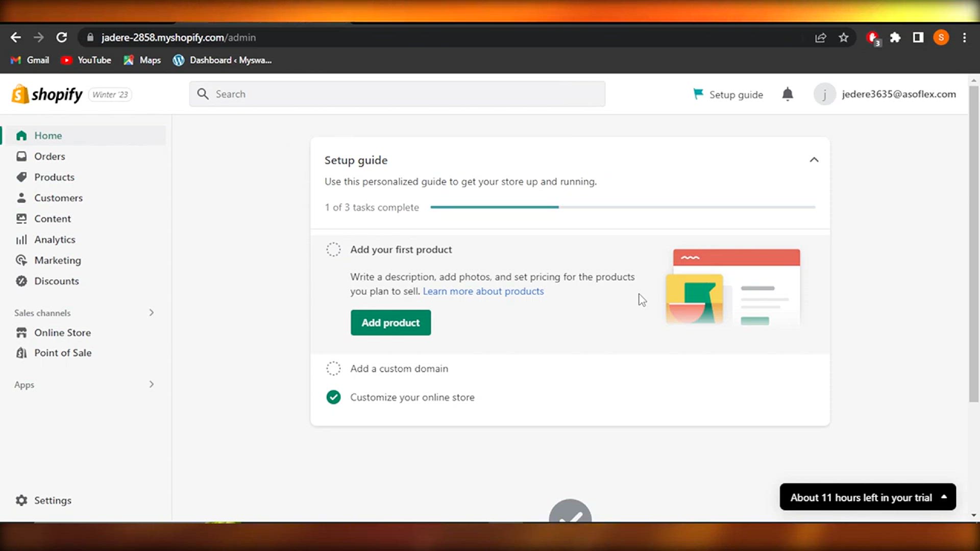Viewport: 980px width, 551px height.
Task: Click Customize your online store text
Action: [x=412, y=397]
